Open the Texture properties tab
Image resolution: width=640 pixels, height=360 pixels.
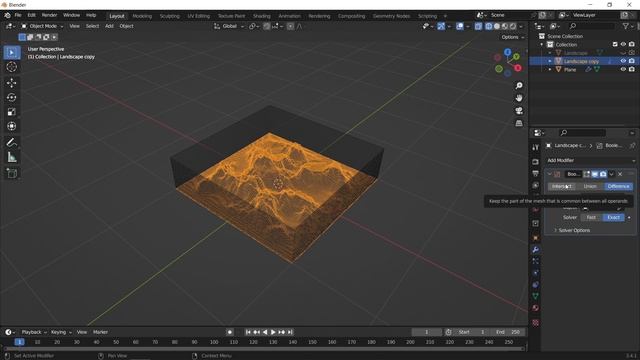click(x=536, y=323)
